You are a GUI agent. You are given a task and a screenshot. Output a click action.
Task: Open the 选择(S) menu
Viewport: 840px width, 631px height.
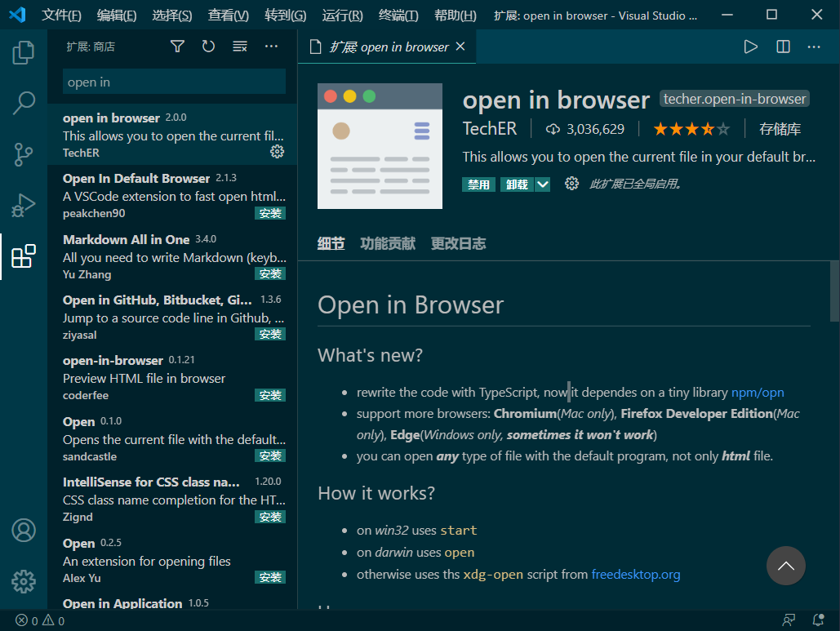pyautogui.click(x=172, y=15)
